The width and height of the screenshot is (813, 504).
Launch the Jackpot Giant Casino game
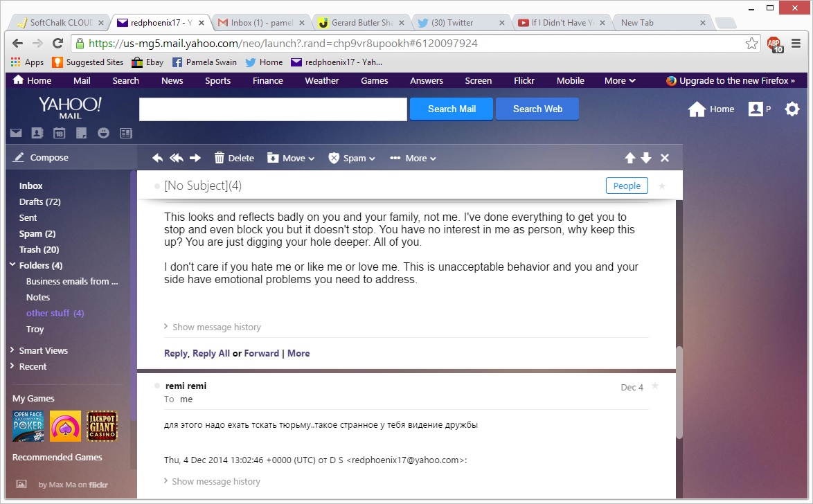tap(102, 426)
